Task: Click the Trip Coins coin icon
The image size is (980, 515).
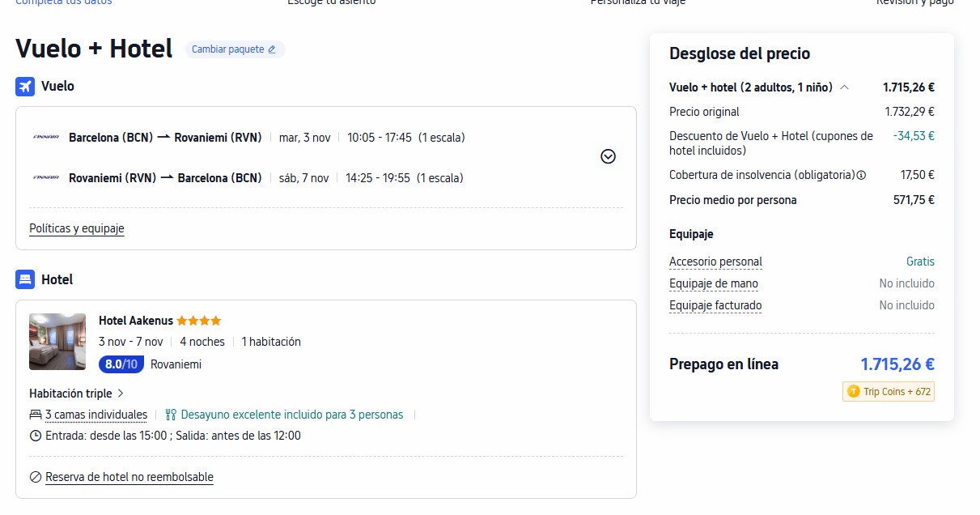Action: pyautogui.click(x=853, y=392)
